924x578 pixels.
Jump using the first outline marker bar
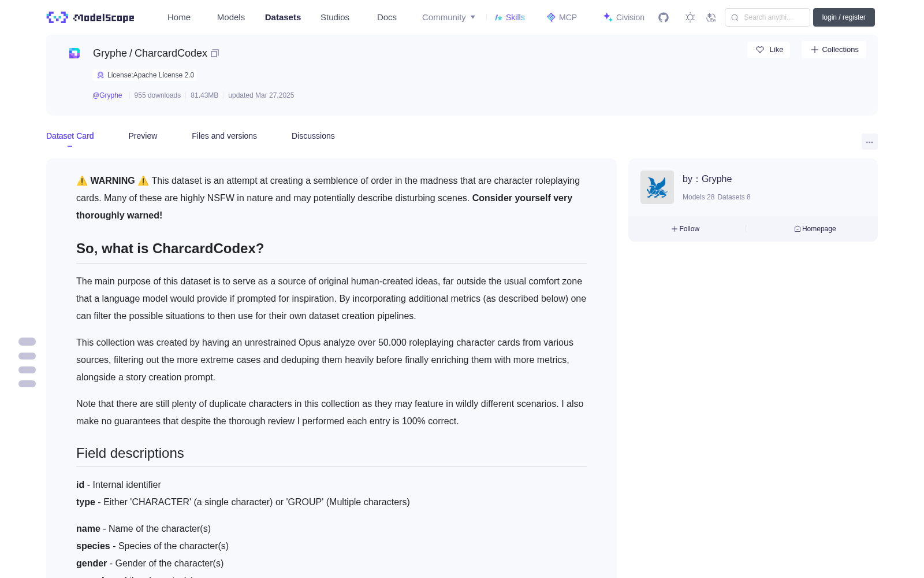(x=27, y=342)
